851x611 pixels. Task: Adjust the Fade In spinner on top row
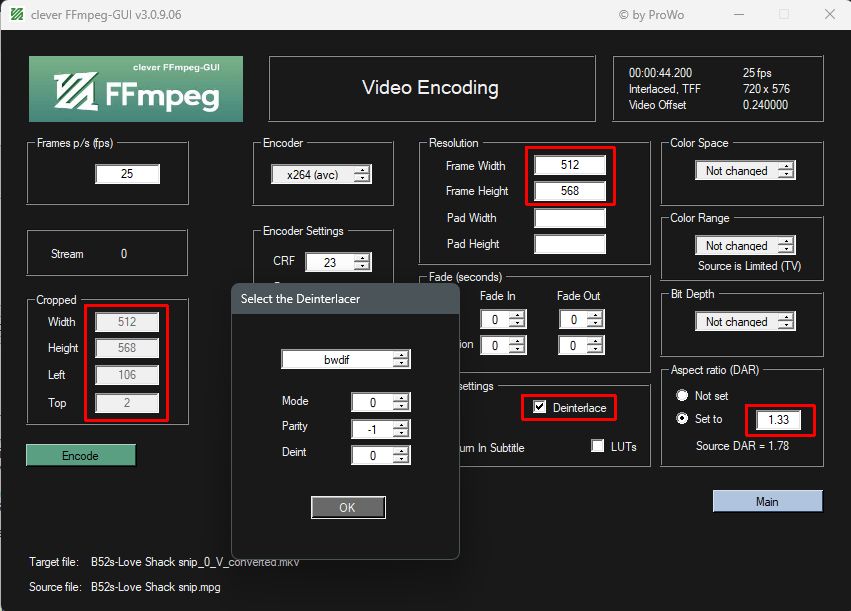pyautogui.click(x=517, y=319)
